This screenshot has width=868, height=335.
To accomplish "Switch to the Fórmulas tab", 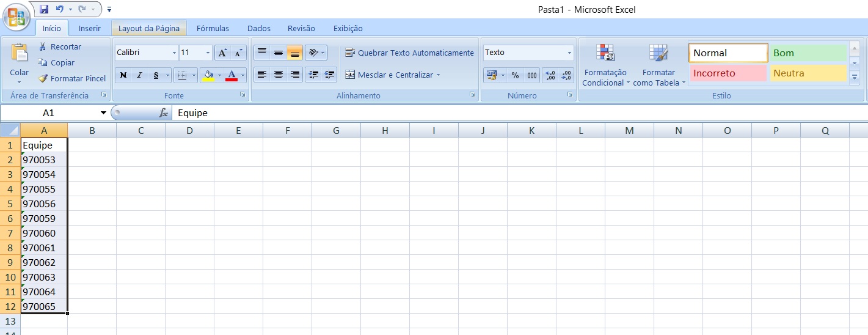I will point(213,28).
